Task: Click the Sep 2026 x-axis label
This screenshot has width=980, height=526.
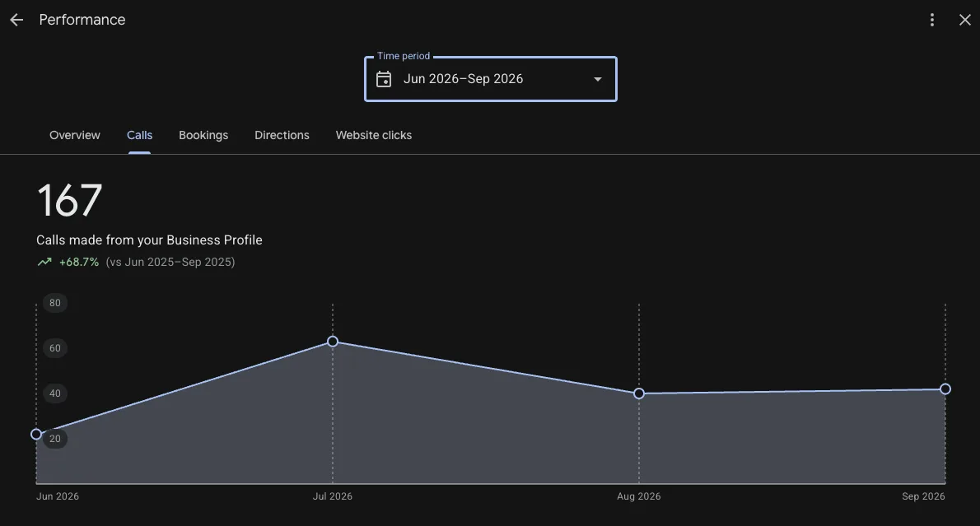Action: pos(923,496)
